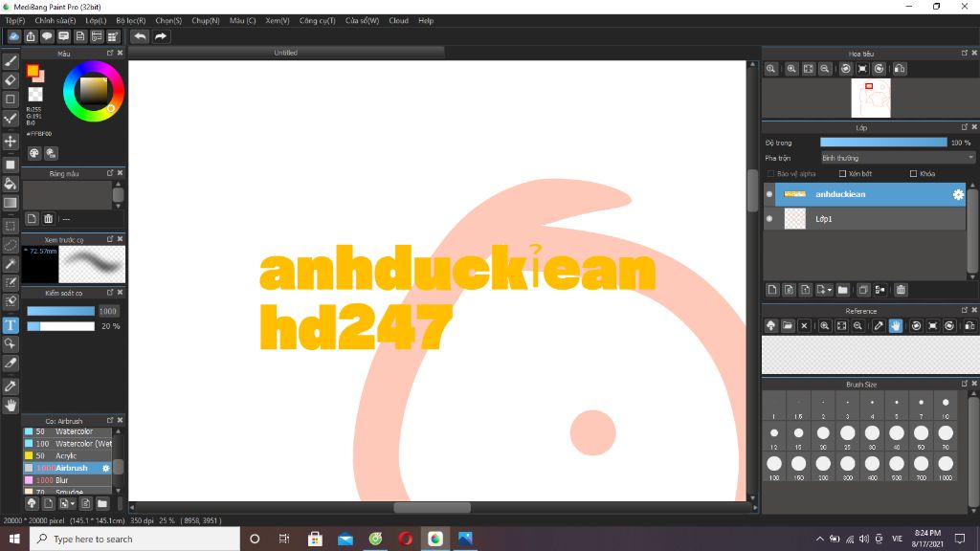The height and width of the screenshot is (551, 980).
Task: Click the canvas horizontal scrollbar thumb
Action: tap(432, 507)
